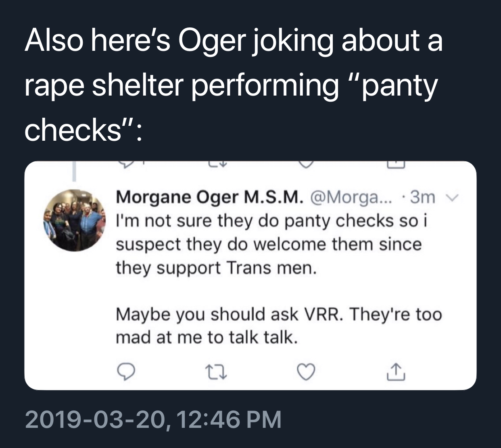501x448 pixels.
Task: Click the 3m tweet timestamp
Action: pos(423,198)
